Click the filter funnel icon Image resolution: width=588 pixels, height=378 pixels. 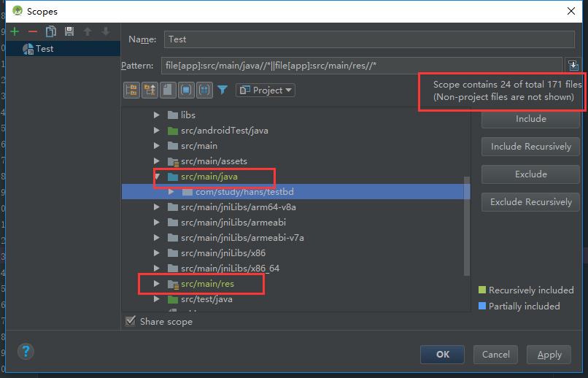coord(223,90)
